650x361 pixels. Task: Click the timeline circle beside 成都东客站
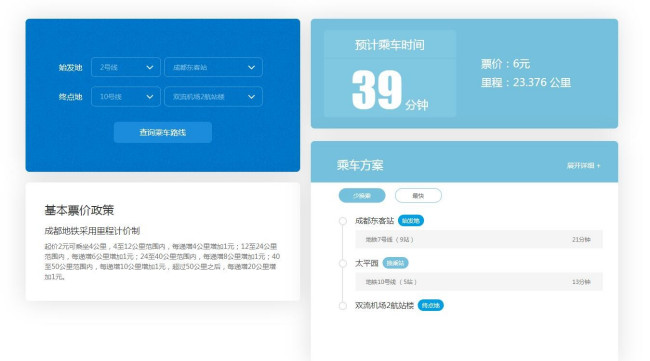click(342, 221)
